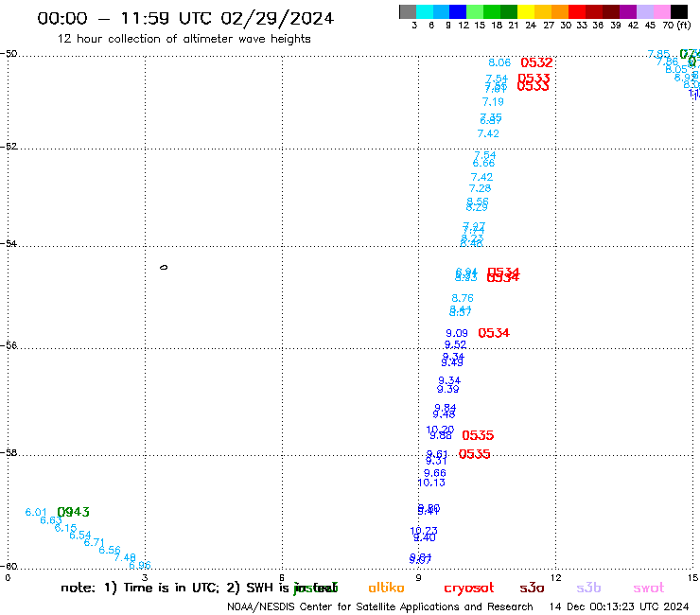Select the lavender swatch in the color scale
The width and height of the screenshot is (700, 615).
[645, 11]
